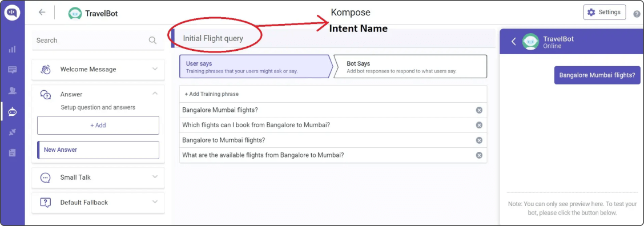Expand the Small Talk section
This screenshot has width=644, height=226.
pos(155,177)
